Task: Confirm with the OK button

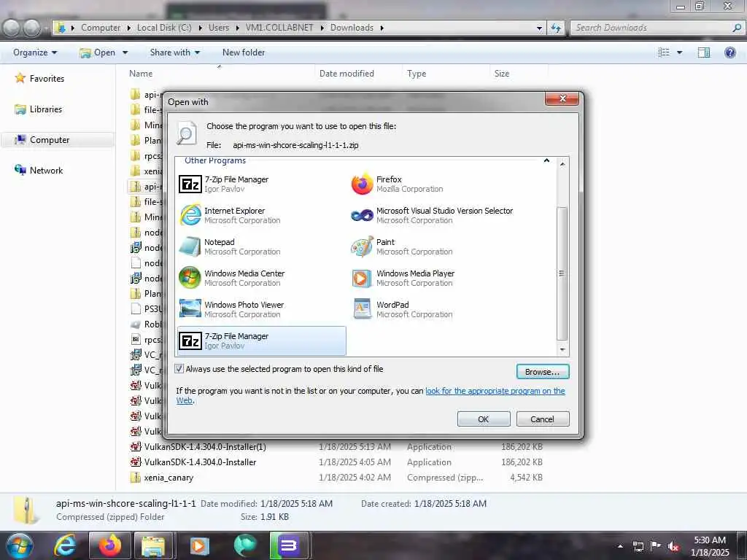Action: point(484,419)
